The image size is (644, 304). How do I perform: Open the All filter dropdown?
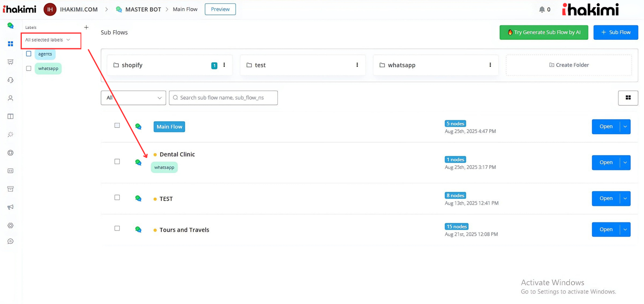click(x=133, y=98)
